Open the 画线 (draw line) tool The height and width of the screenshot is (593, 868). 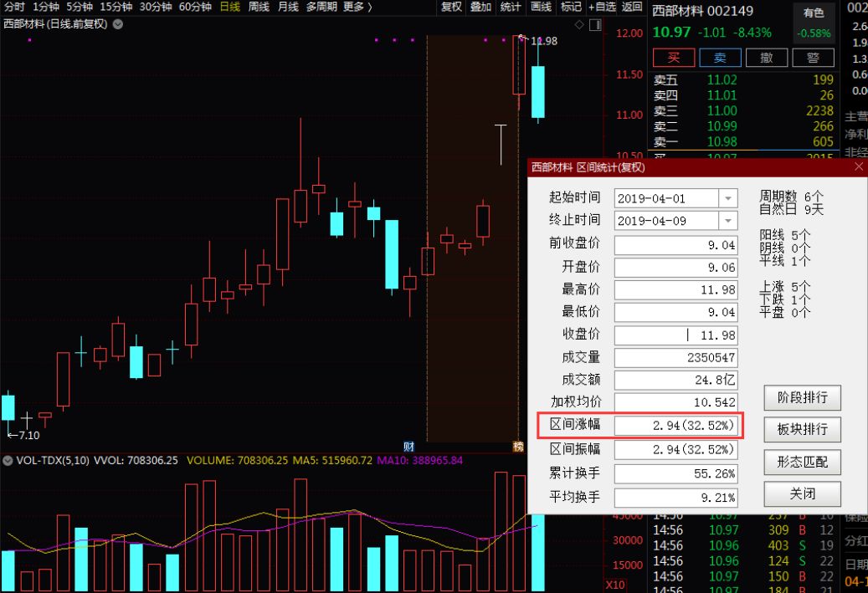(x=540, y=8)
